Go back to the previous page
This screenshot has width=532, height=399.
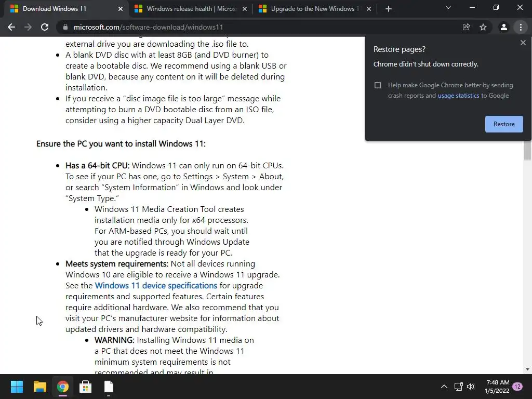tap(11, 27)
